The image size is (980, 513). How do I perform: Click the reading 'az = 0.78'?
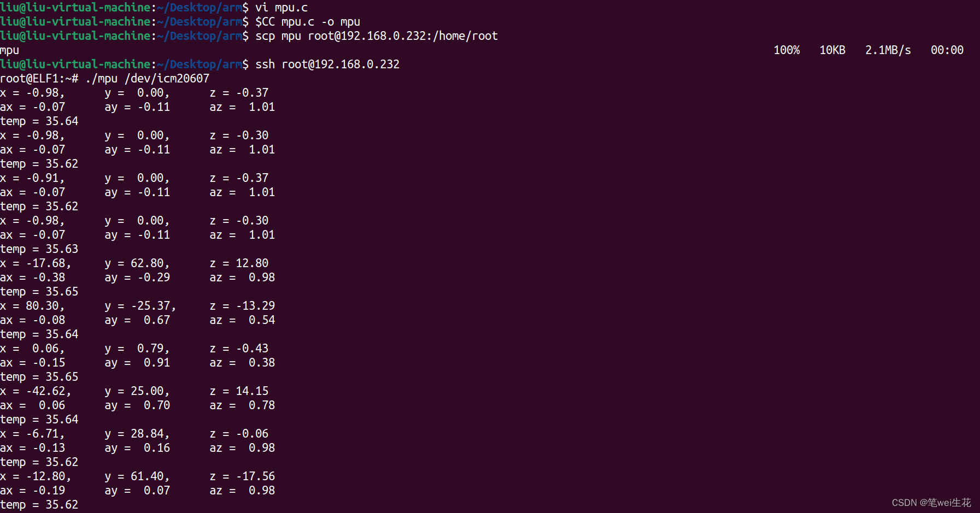pos(243,405)
